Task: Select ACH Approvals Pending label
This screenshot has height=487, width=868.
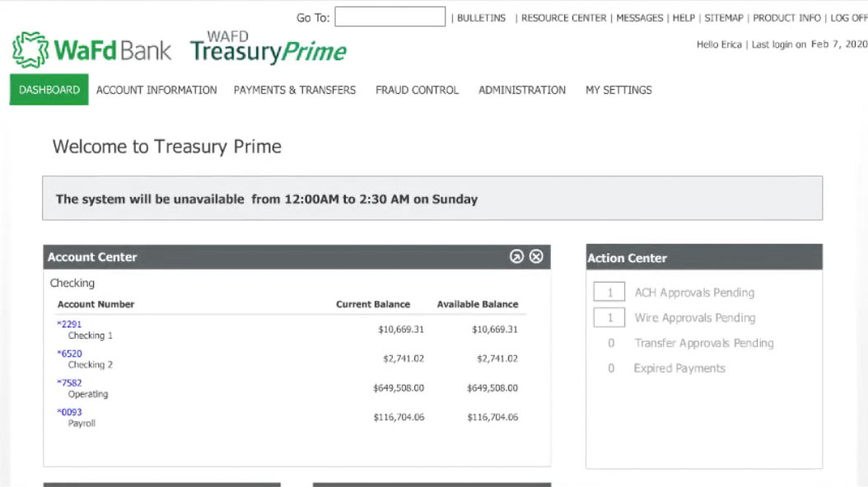Action: tap(694, 293)
